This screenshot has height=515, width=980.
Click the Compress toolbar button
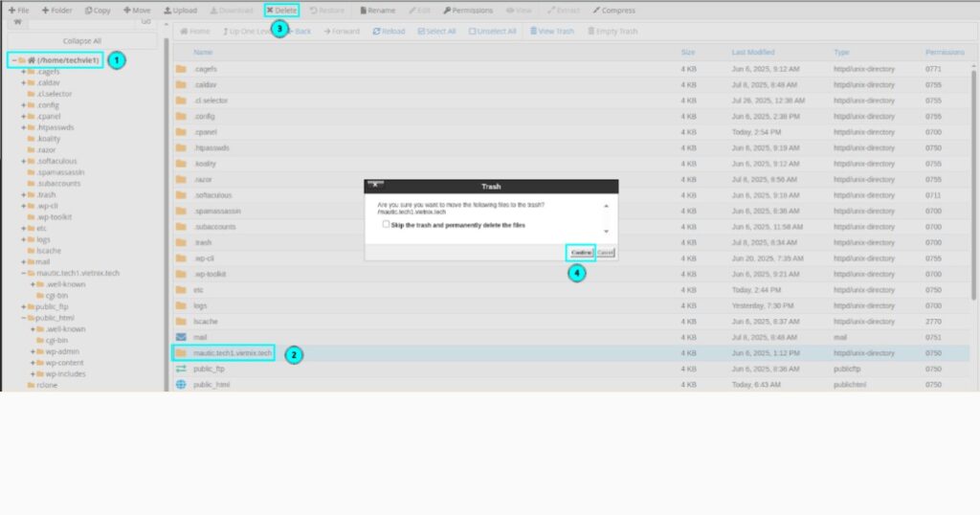coord(613,11)
